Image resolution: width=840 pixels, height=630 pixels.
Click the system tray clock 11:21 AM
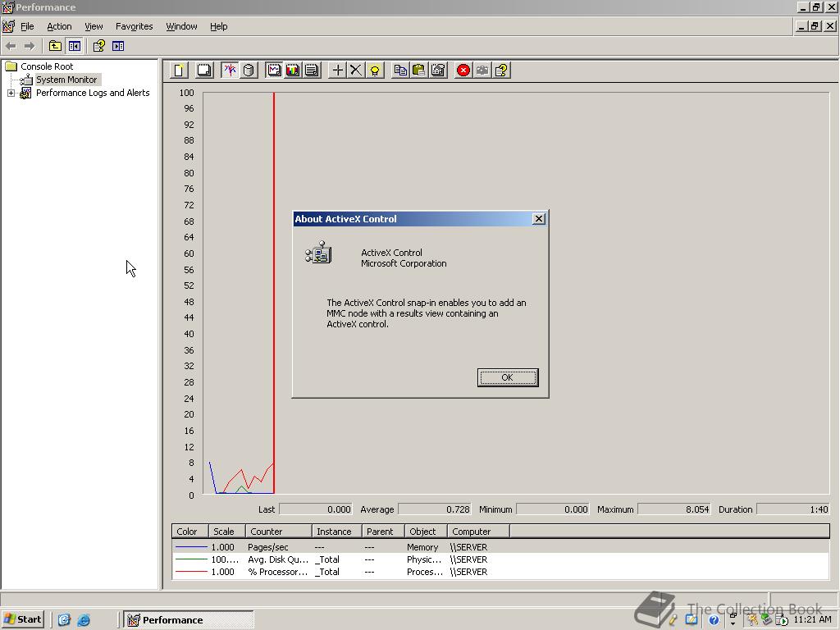(812, 619)
